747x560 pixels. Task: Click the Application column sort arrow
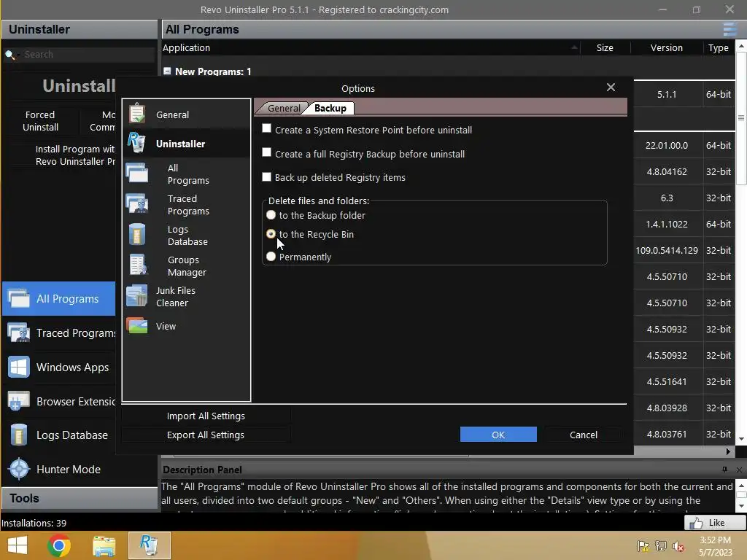[x=574, y=47]
